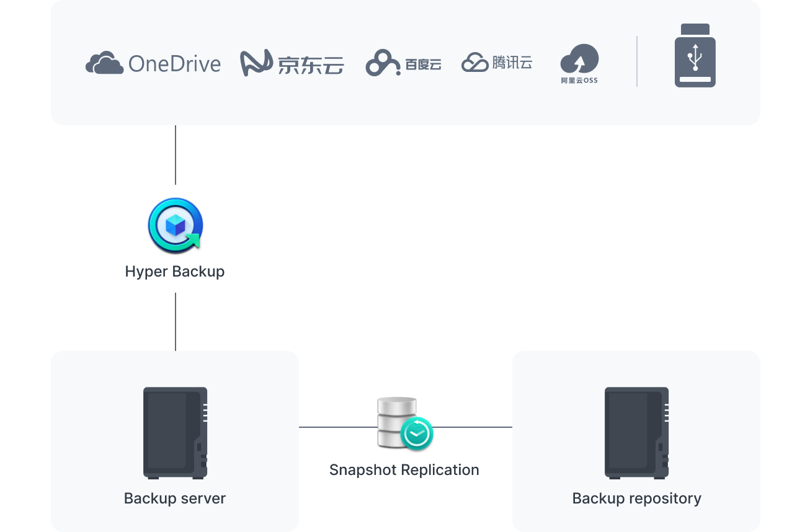Select the OneDrive text label
Screen dimensions: 810x532
[174, 64]
